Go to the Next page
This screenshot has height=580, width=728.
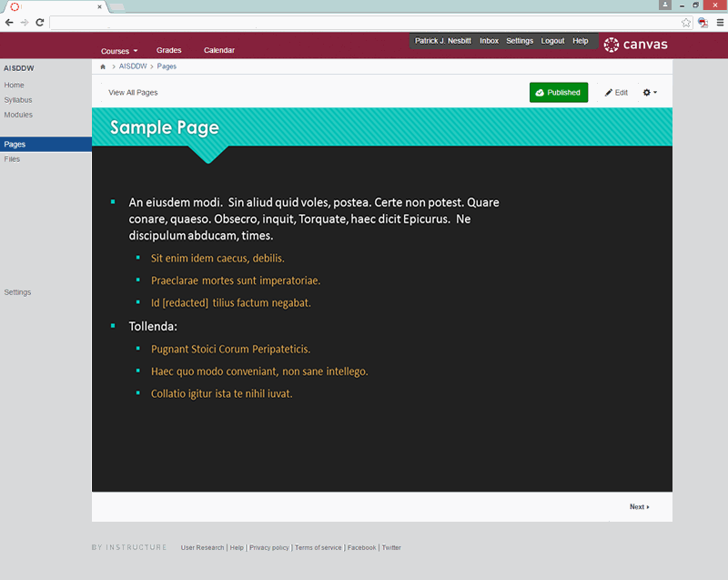pyautogui.click(x=639, y=507)
